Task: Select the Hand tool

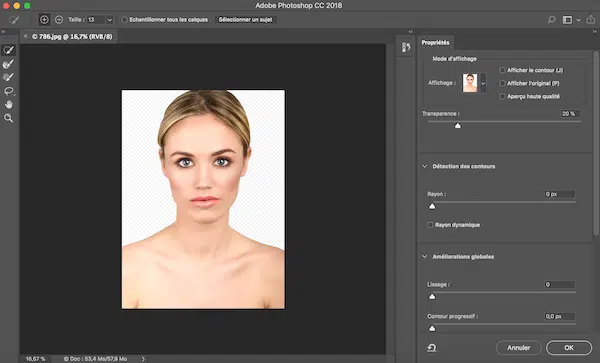Action: pos(8,104)
